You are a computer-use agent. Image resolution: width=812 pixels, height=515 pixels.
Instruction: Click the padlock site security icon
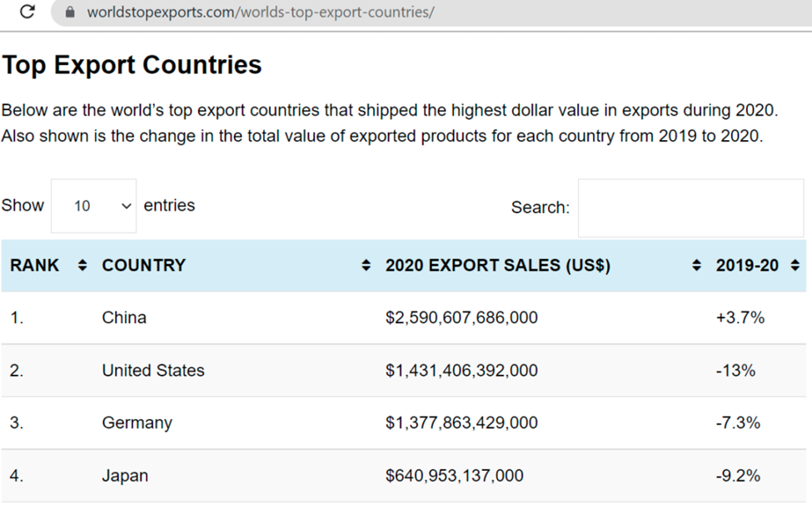pyautogui.click(x=70, y=12)
